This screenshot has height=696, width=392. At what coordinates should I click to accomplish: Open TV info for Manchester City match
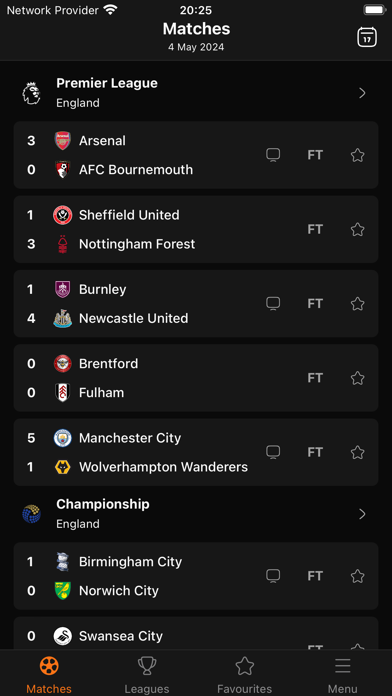[273, 452]
